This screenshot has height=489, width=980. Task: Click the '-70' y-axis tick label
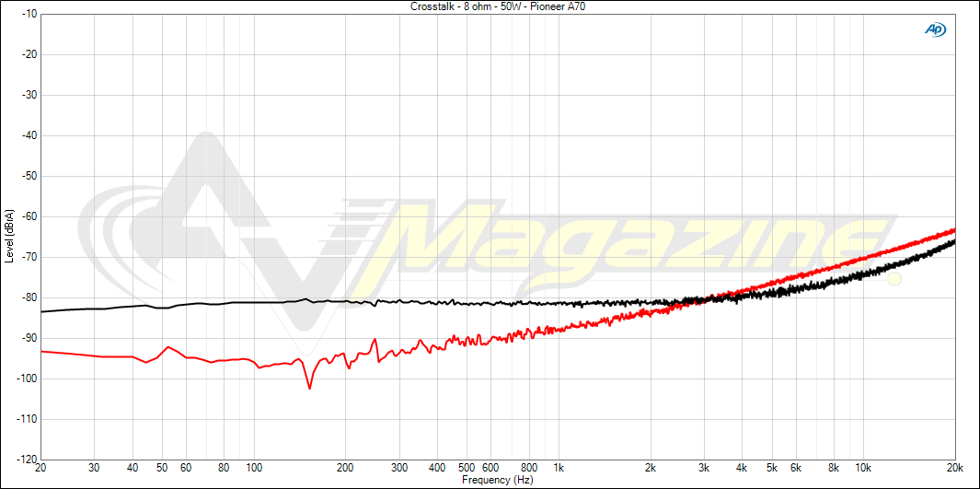pyautogui.click(x=29, y=257)
